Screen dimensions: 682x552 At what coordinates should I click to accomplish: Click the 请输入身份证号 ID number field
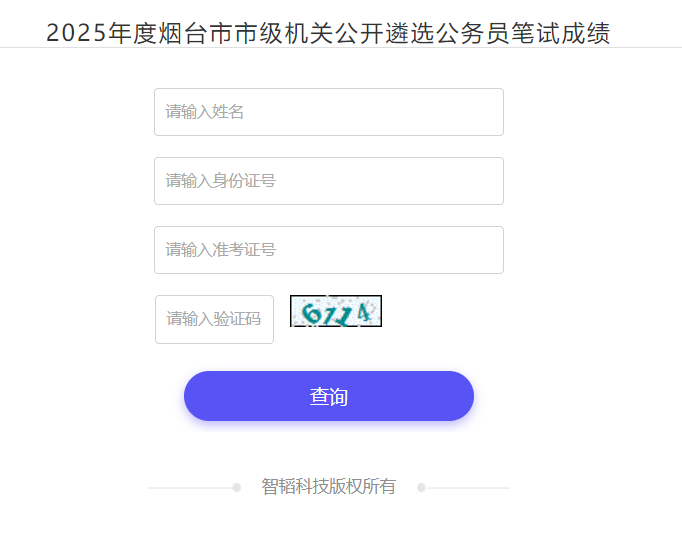pos(328,181)
